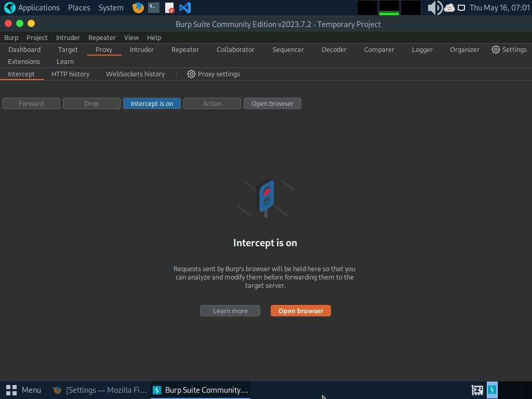Switch to the Repeater tab
This screenshot has height=399, width=532.
pyautogui.click(x=185, y=49)
